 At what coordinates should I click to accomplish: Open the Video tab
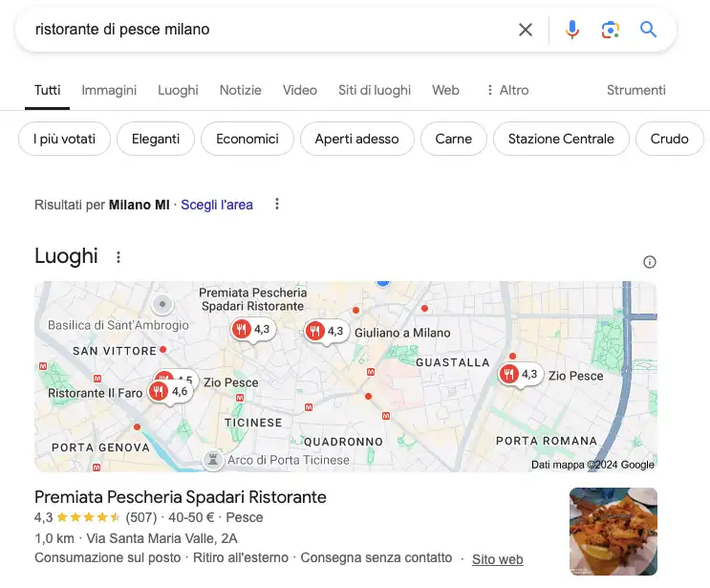[300, 90]
